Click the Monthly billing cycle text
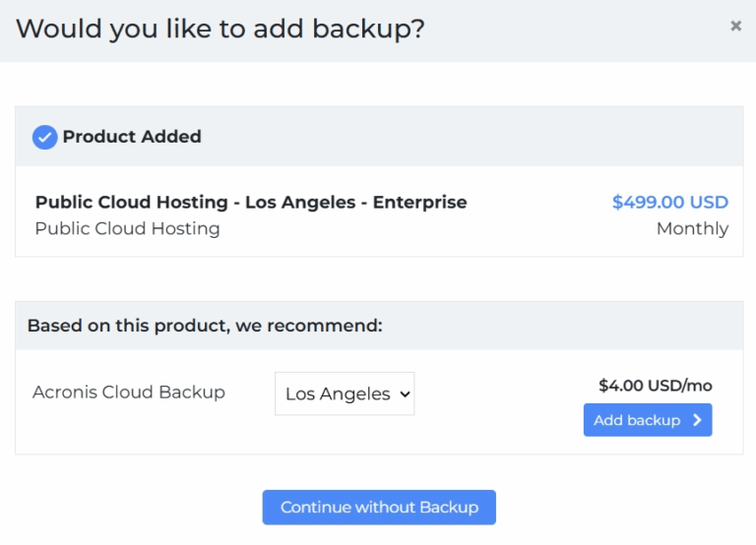 click(x=692, y=229)
